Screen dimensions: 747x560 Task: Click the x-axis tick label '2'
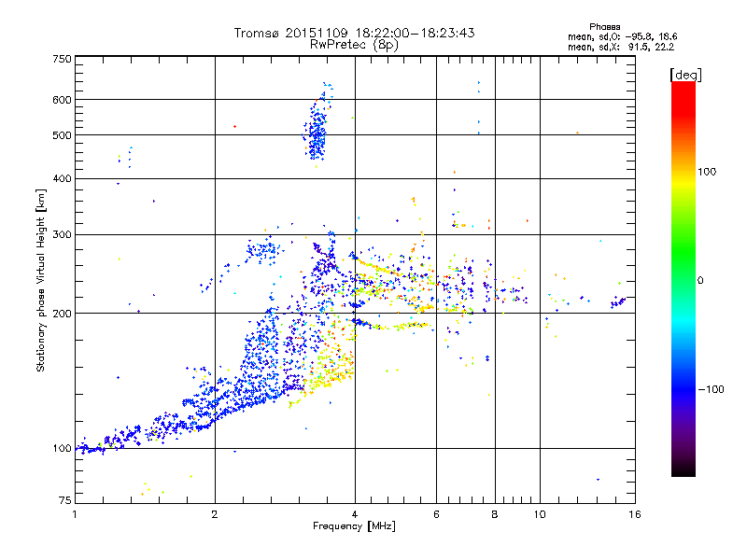tap(215, 514)
